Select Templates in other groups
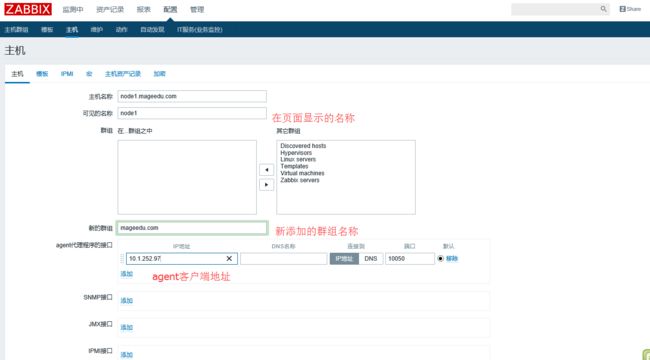This screenshot has height=360, width=650. click(294, 166)
